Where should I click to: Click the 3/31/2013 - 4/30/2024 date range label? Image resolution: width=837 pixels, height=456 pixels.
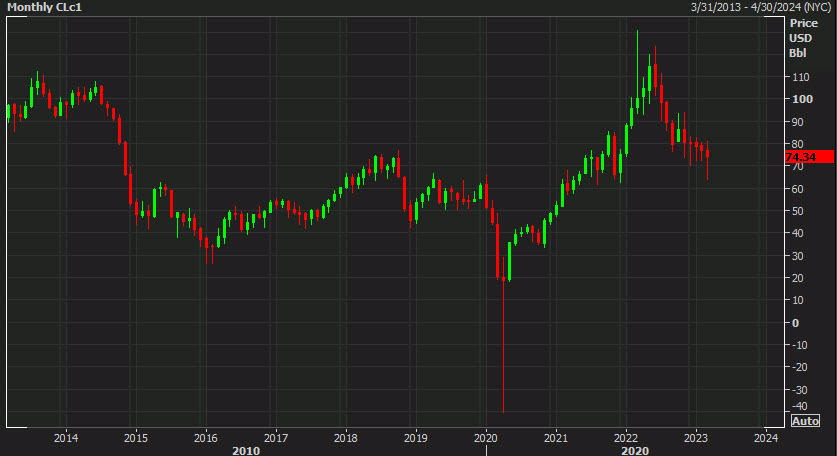[761, 7]
